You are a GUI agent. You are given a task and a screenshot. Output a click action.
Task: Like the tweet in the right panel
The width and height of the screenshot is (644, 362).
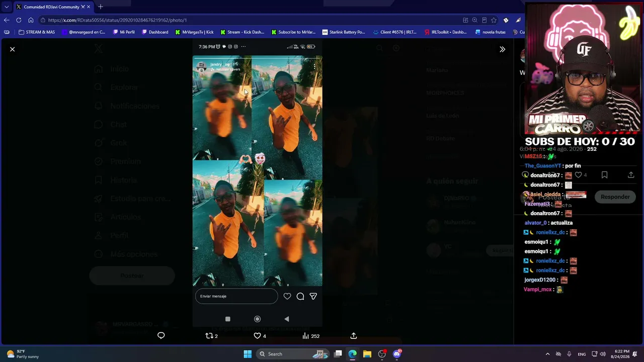click(x=581, y=175)
